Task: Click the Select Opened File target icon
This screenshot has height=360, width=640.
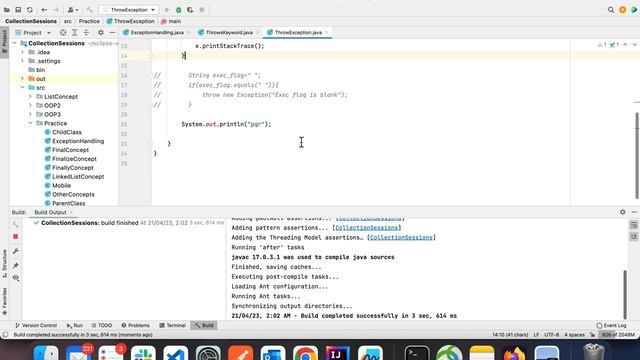Action: pyautogui.click(x=63, y=33)
